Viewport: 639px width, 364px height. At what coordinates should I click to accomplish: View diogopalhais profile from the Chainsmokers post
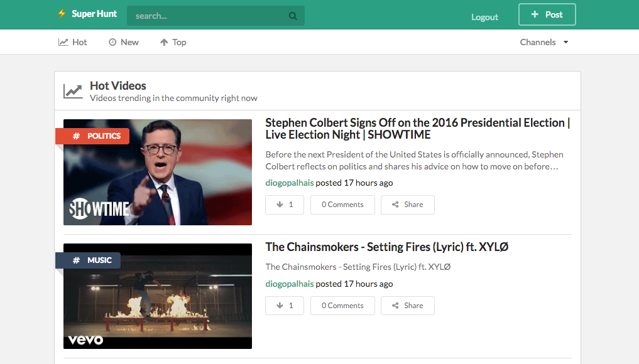coord(290,284)
